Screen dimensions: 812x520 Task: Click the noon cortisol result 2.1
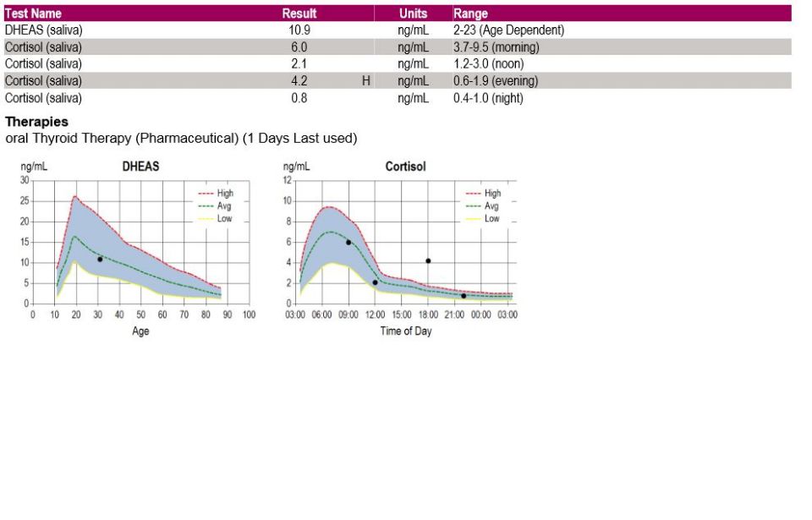pos(299,63)
